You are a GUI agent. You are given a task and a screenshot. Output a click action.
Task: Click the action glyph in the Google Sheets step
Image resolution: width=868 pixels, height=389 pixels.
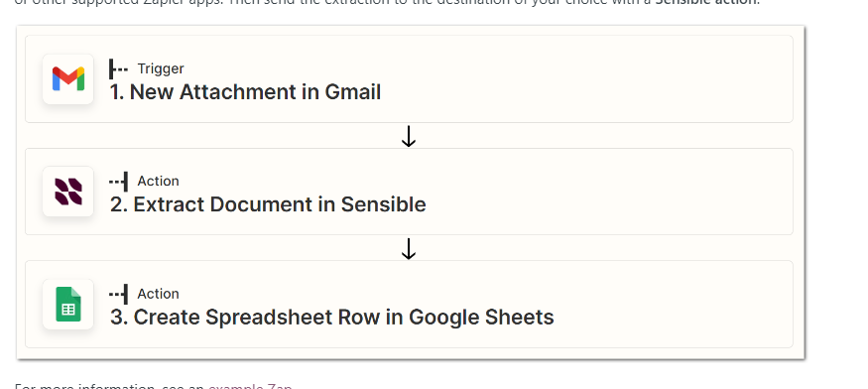118,294
